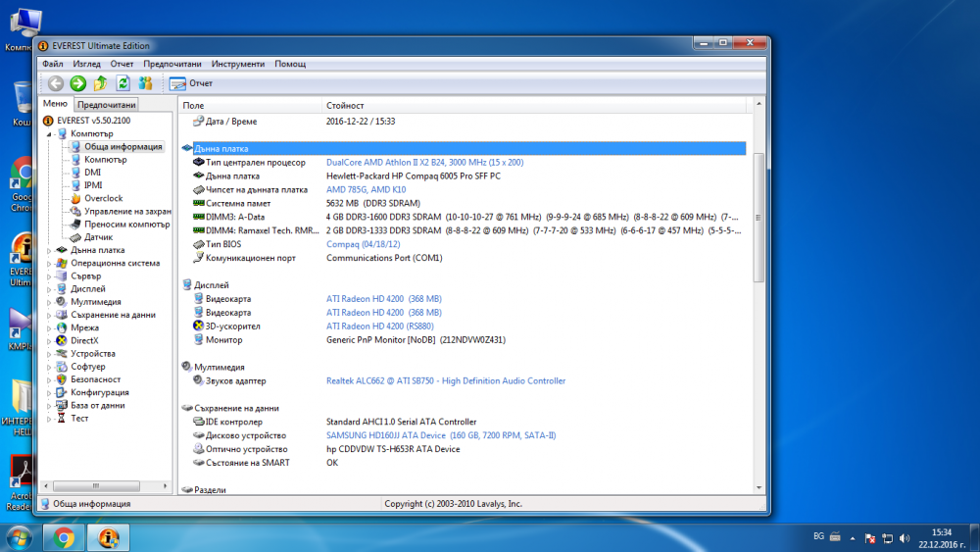Open the Windows Start button
This screenshot has width=980, height=552.
click(x=19, y=537)
